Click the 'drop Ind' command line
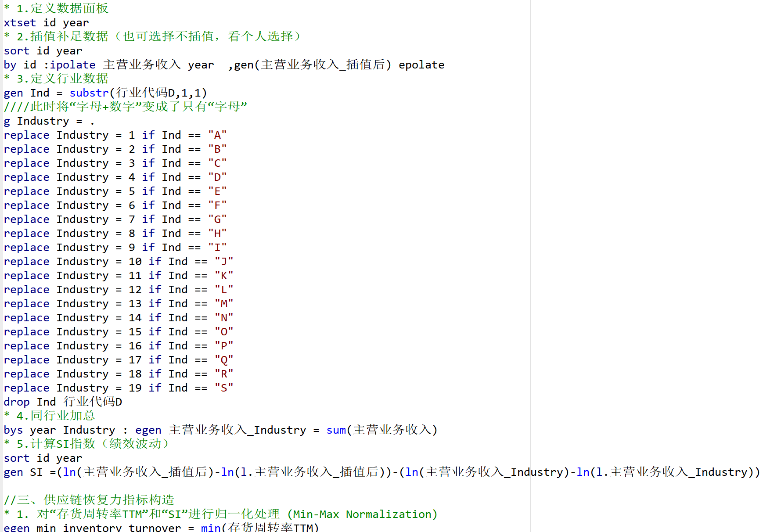This screenshot has width=763, height=532. (x=63, y=402)
